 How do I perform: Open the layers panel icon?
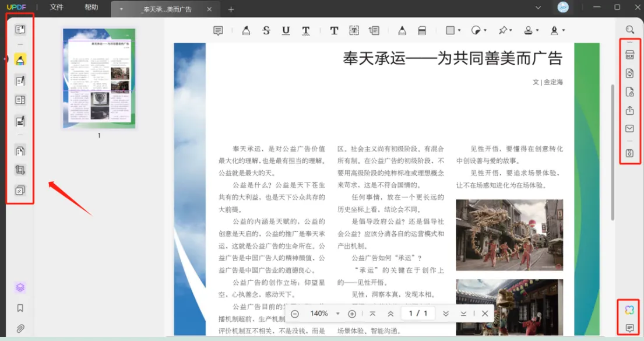[x=20, y=287]
